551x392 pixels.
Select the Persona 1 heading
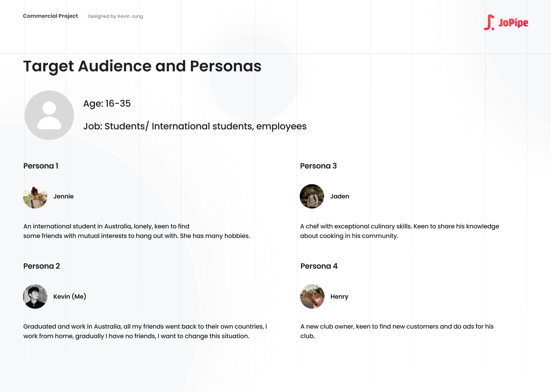coord(41,166)
